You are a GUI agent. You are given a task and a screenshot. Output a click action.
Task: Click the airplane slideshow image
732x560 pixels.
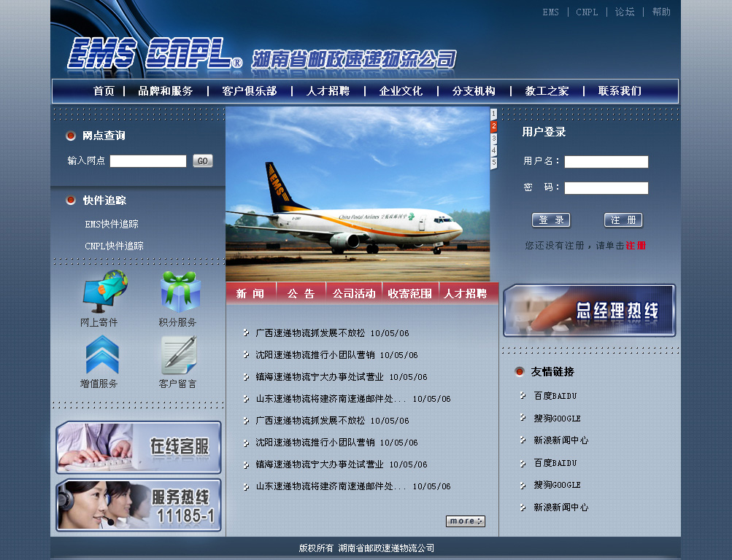click(358, 194)
